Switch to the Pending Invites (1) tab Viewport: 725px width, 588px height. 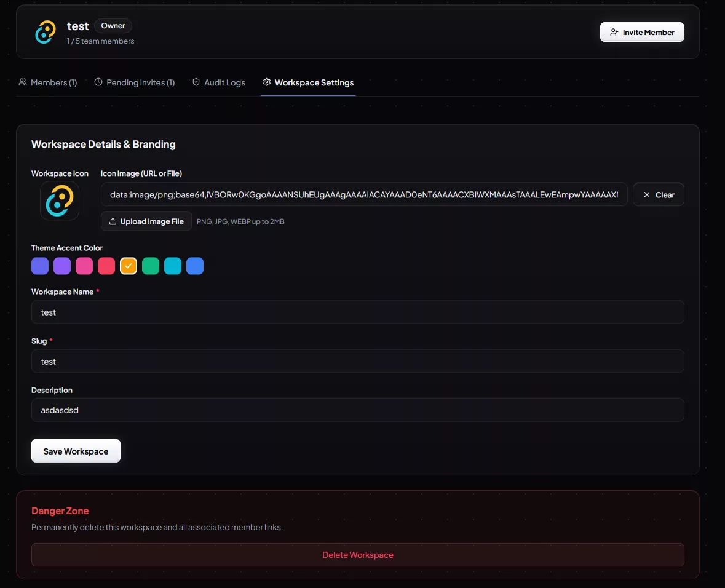coord(135,82)
